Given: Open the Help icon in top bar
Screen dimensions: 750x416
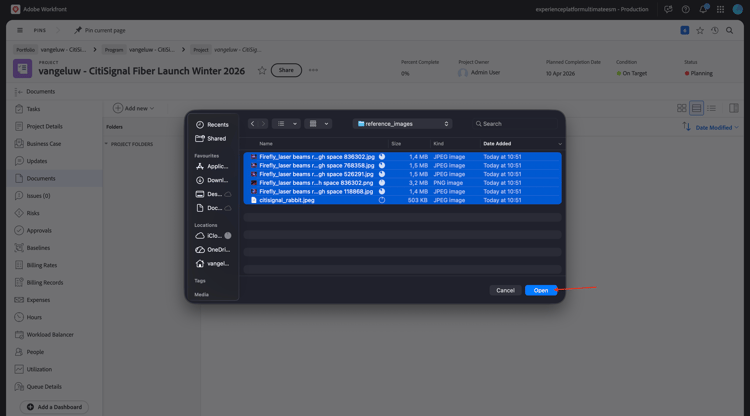Looking at the screenshot, I should 685,9.
